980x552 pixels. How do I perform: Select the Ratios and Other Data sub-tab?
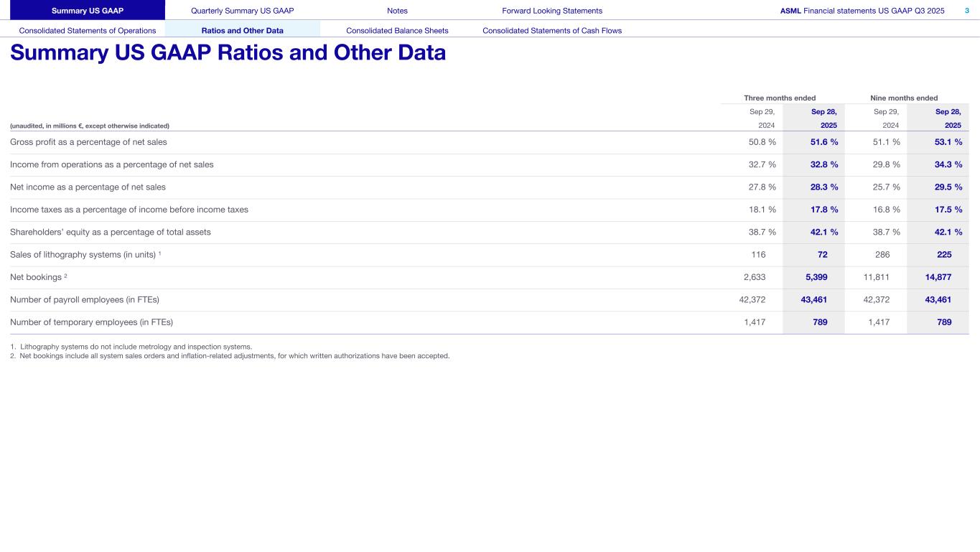coord(243,31)
